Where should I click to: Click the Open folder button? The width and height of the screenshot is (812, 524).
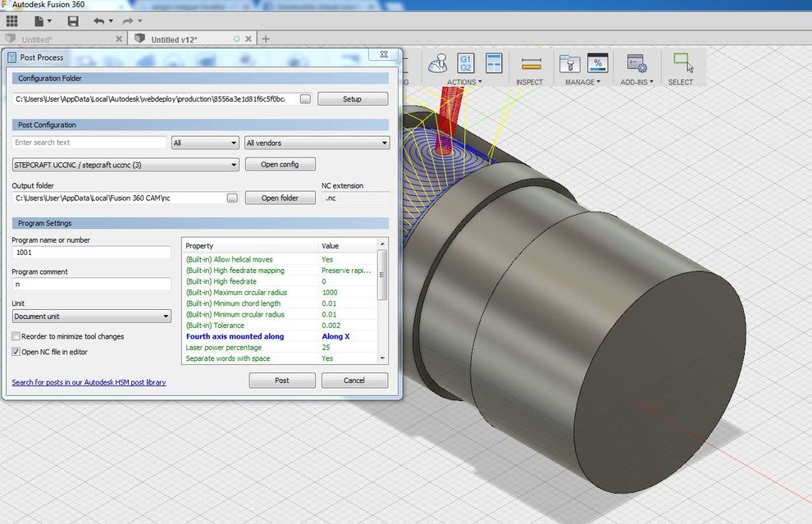pos(280,198)
